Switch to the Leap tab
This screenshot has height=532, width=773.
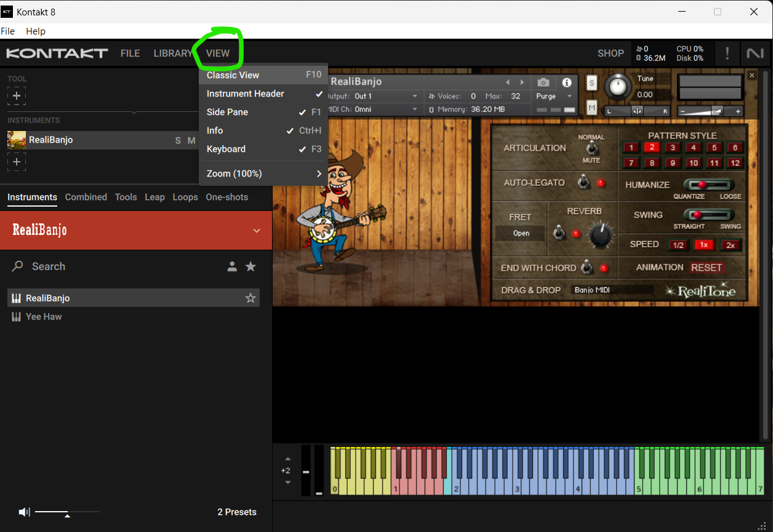pyautogui.click(x=154, y=197)
